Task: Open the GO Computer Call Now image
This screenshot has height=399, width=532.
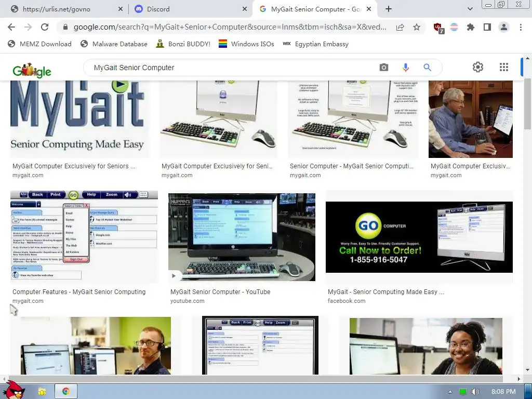Action: pyautogui.click(x=419, y=237)
